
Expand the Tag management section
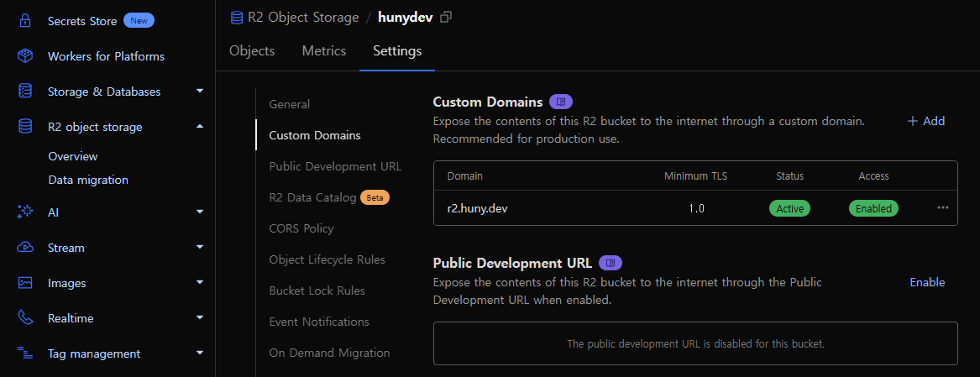point(200,353)
